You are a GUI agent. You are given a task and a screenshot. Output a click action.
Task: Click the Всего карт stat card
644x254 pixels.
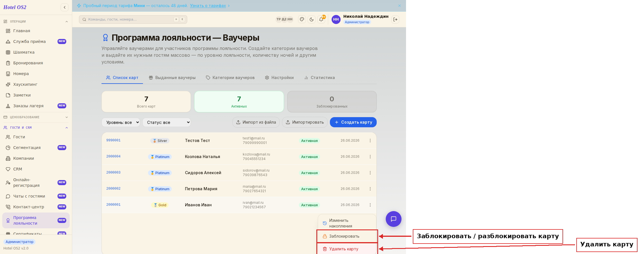pyautogui.click(x=146, y=102)
